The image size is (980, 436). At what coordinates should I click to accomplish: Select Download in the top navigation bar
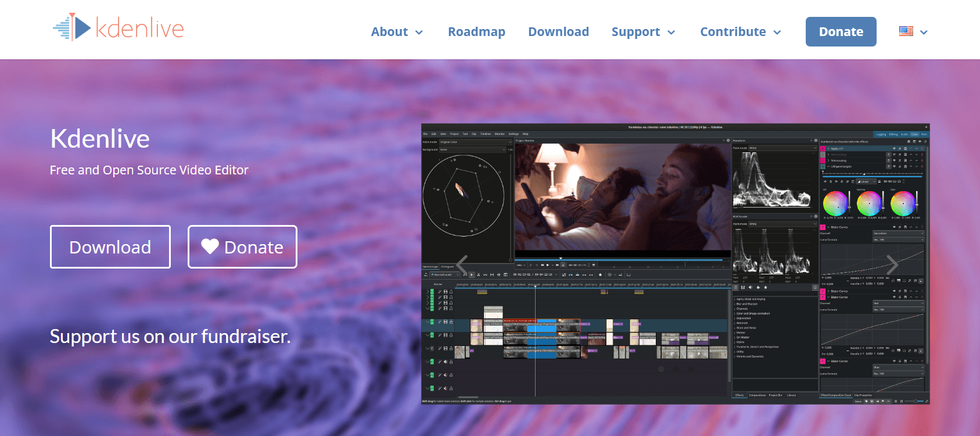click(558, 32)
